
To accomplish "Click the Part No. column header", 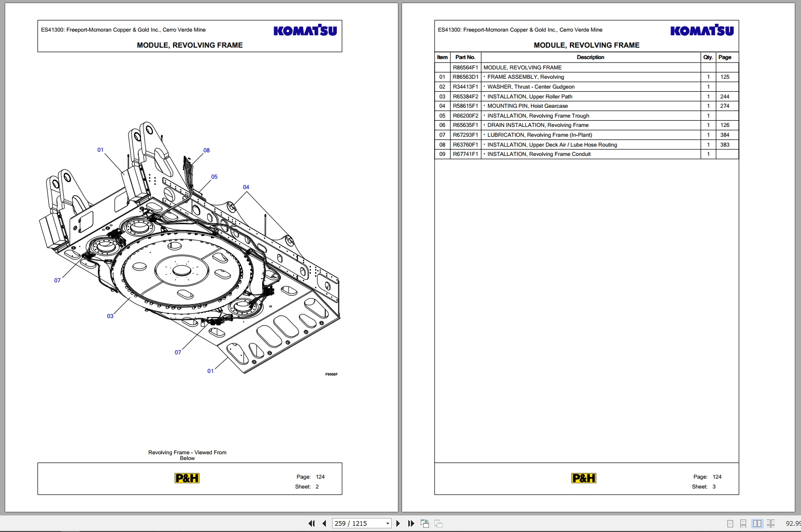I will click(x=465, y=57).
